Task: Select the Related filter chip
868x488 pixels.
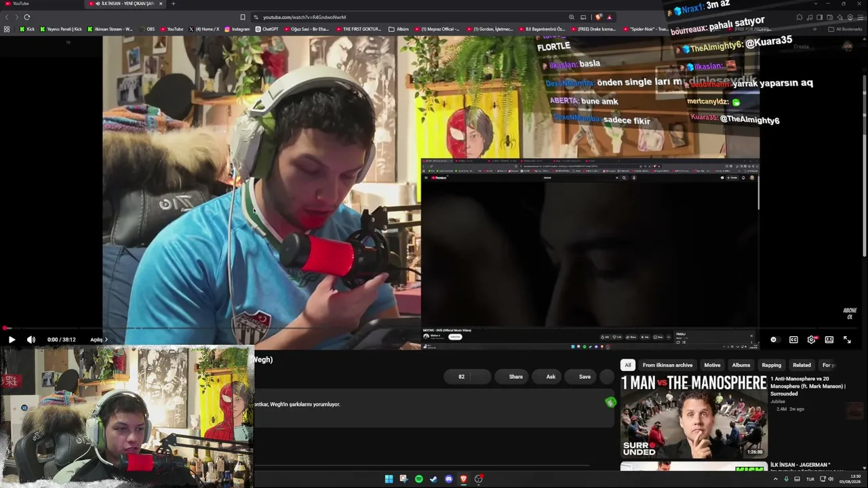Action: 802,365
